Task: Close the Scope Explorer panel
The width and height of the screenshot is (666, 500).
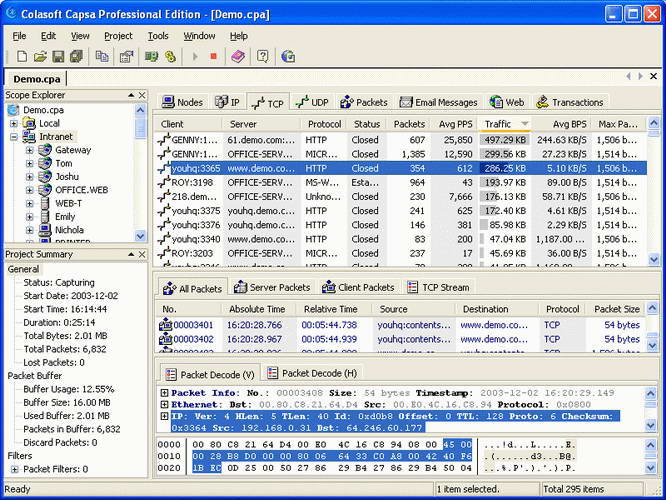Action: click(x=142, y=95)
